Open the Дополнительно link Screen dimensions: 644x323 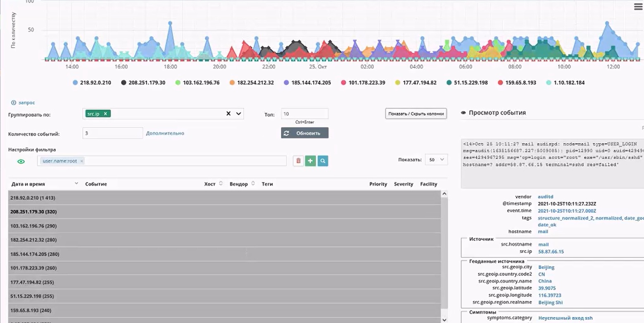165,133
